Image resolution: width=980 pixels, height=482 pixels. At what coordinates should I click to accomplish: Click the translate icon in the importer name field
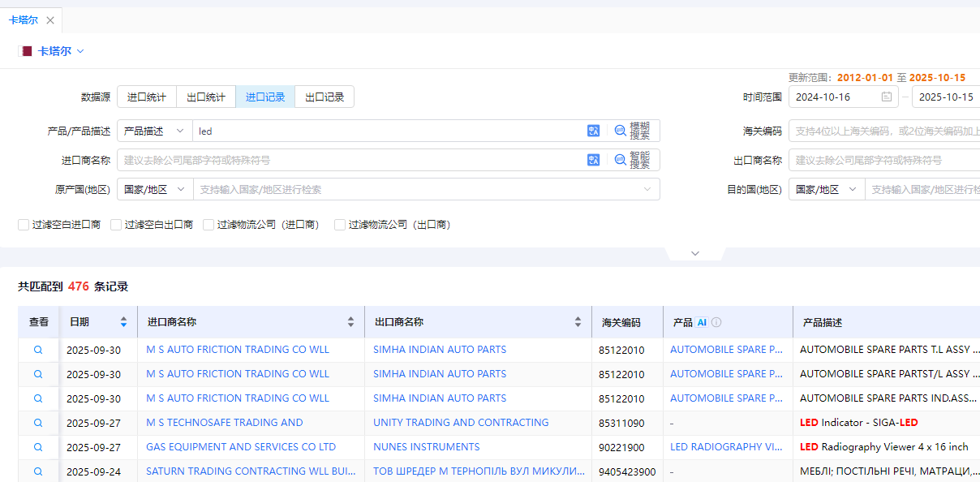pyautogui.click(x=593, y=159)
